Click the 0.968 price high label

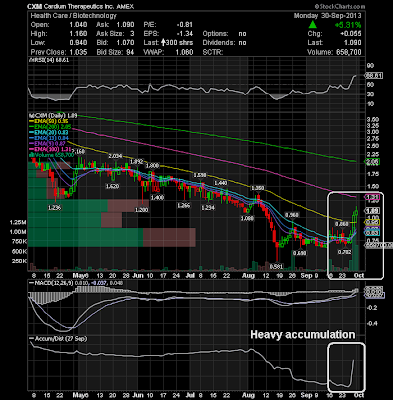click(x=292, y=215)
